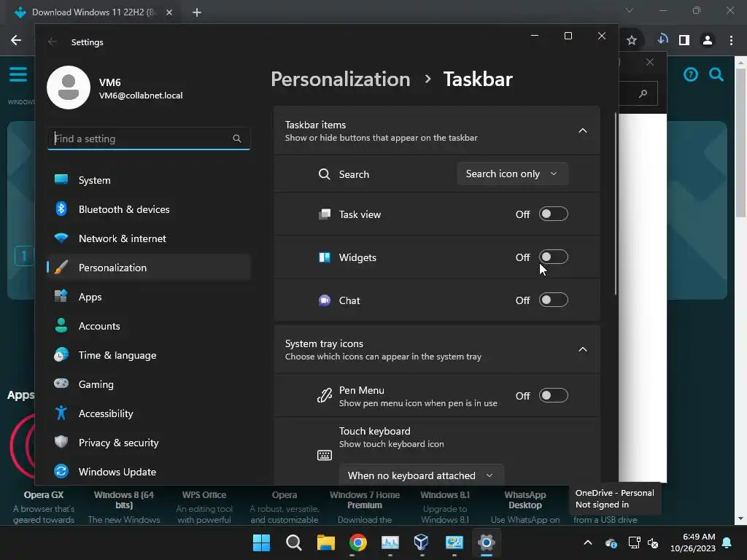Toggle Pen Menu switch on

pos(554,396)
